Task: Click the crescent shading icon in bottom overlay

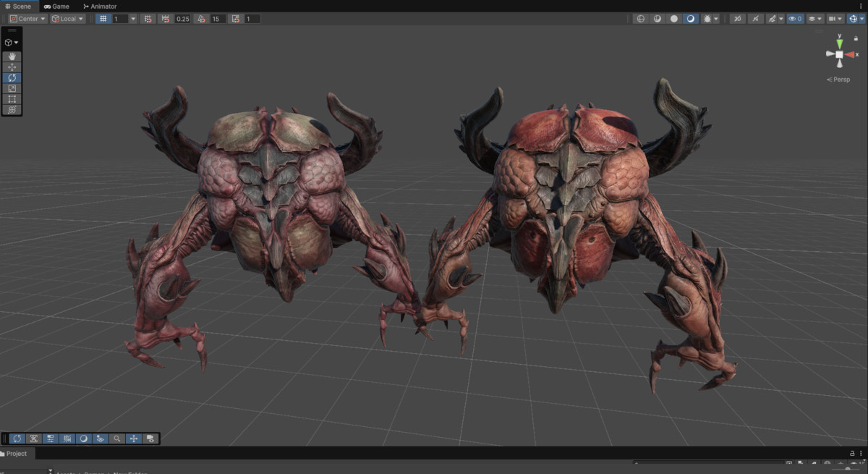Action: coord(84,439)
